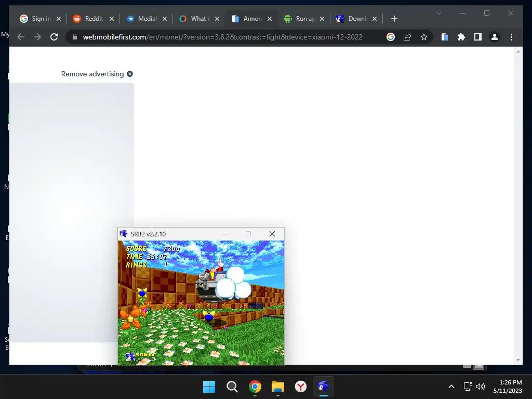Go back to previous page

tap(21, 37)
